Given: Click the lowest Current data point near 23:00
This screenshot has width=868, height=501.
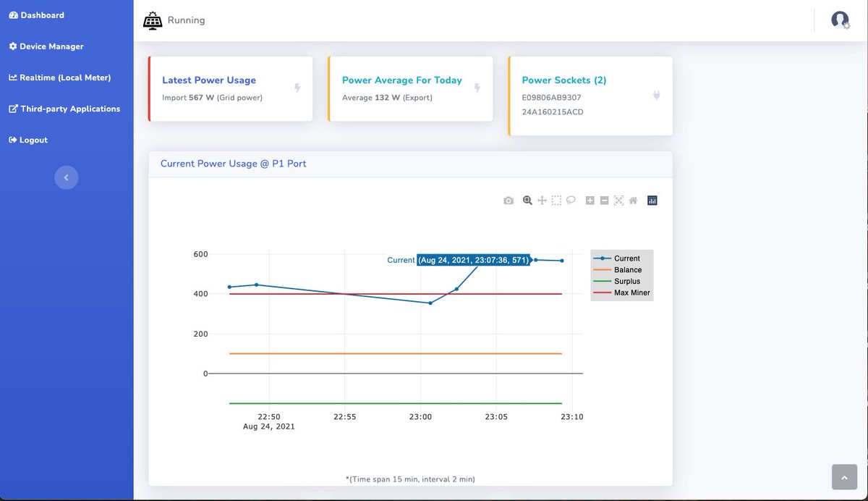Looking at the screenshot, I should coord(430,303).
